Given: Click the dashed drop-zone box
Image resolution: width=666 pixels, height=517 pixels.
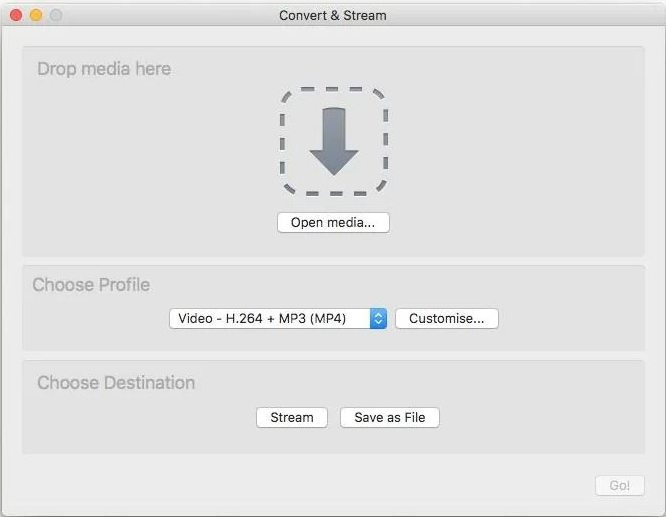Looking at the screenshot, I should (334, 141).
